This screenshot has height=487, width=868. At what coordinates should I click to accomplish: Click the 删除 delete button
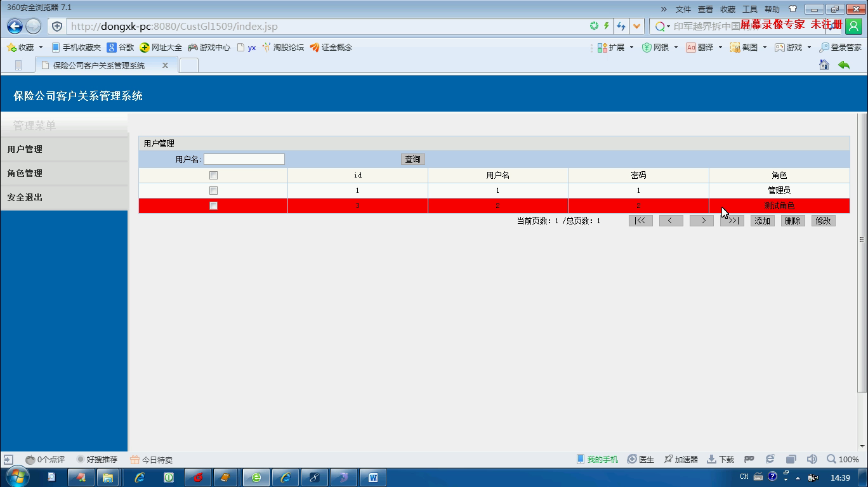coord(793,221)
